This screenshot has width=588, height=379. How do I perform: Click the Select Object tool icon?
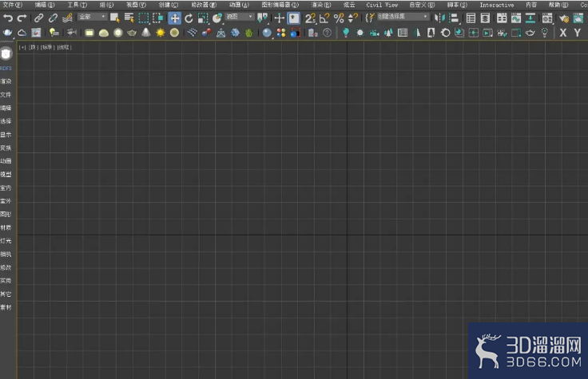(115, 18)
